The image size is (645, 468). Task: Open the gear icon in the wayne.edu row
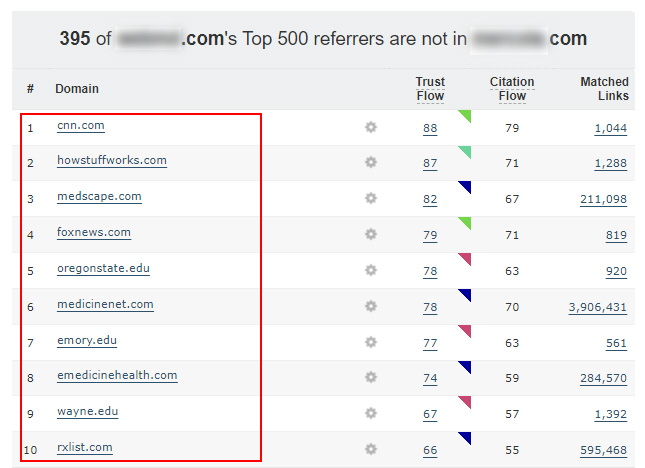tap(371, 413)
